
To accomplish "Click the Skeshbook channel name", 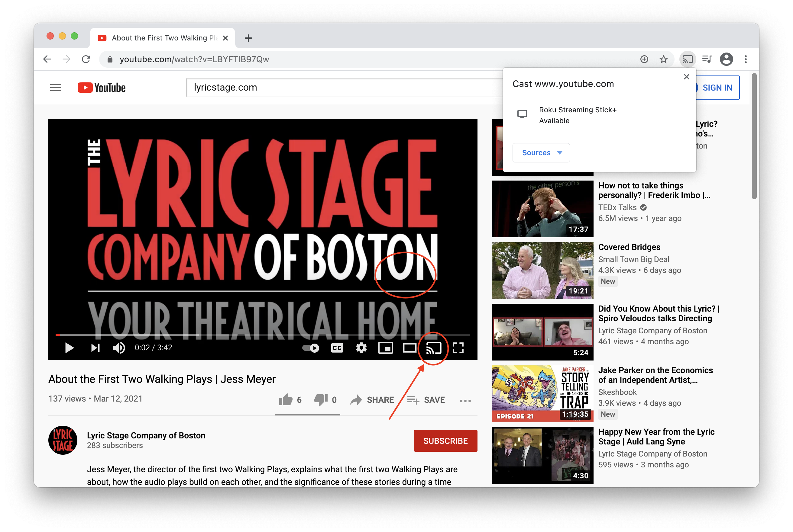I will click(x=617, y=392).
